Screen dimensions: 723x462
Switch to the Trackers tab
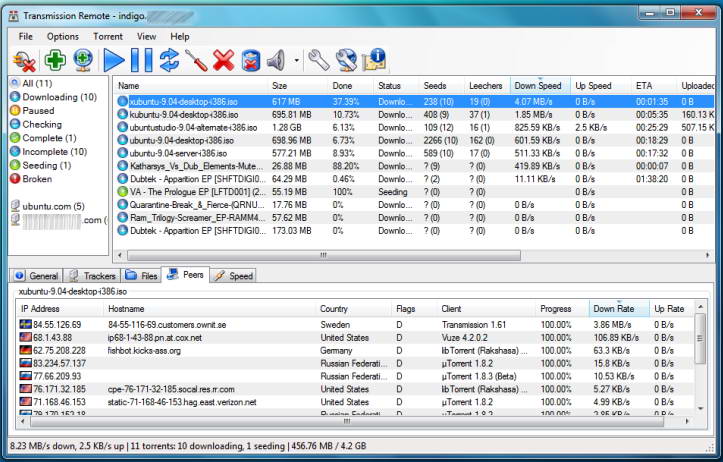click(x=92, y=276)
